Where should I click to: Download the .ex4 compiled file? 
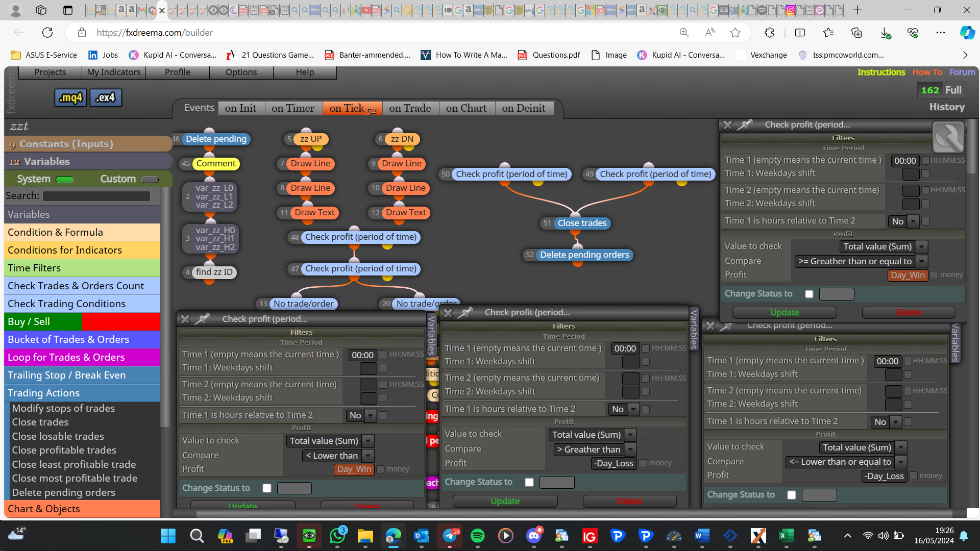pyautogui.click(x=106, y=97)
